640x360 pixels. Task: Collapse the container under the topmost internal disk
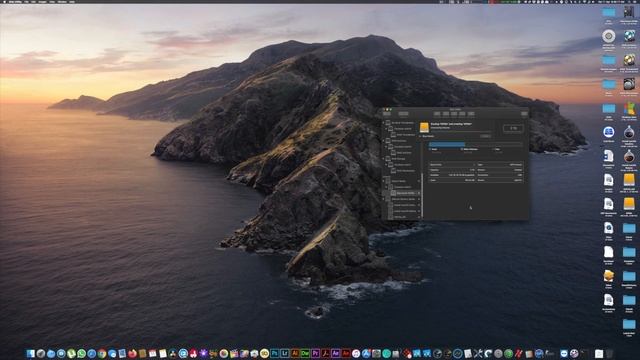pyautogui.click(x=386, y=129)
